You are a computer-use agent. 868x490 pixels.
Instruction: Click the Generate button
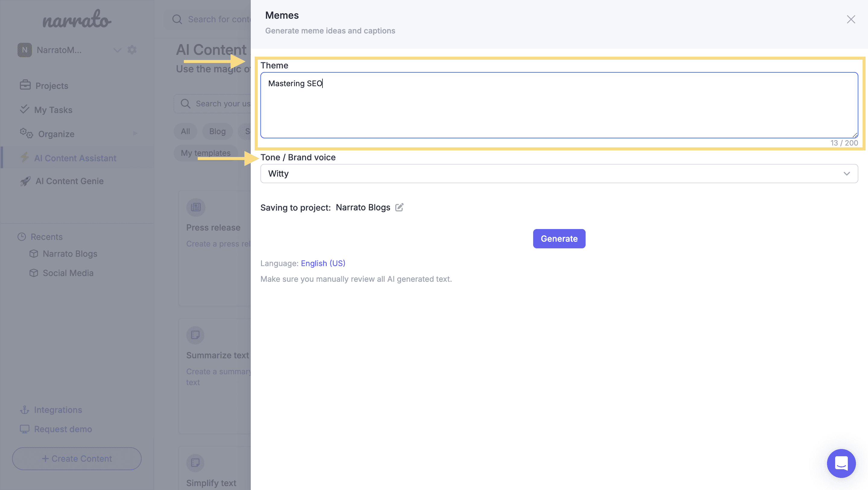point(559,239)
